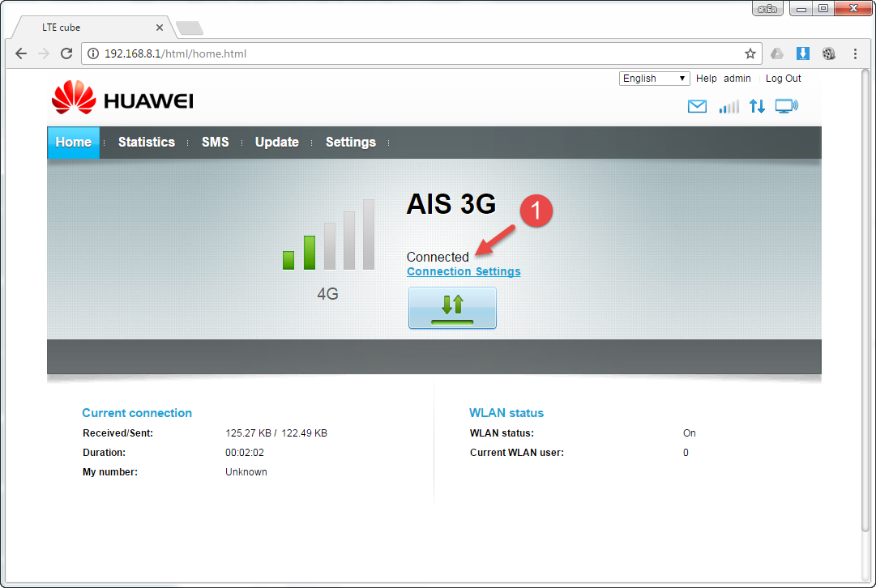Image resolution: width=876 pixels, height=588 pixels.
Task: Click the blue download extension icon
Action: click(x=803, y=53)
